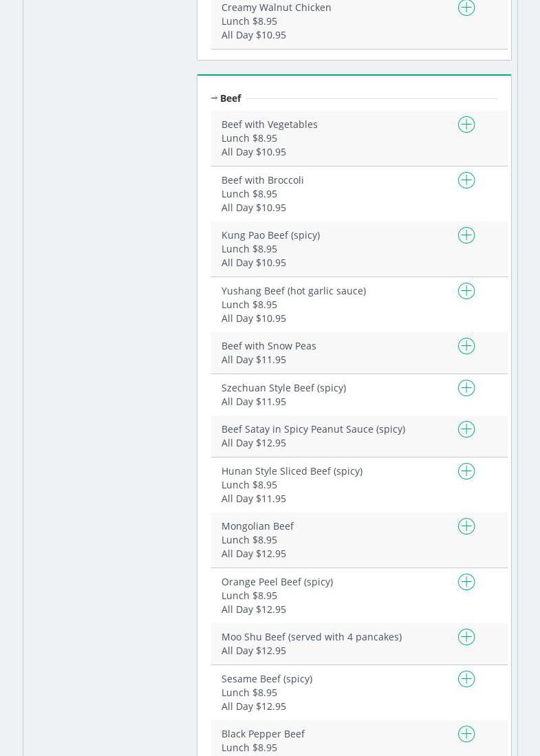
Task: Add Szechuan Style Beef to order
Action: pyautogui.click(x=466, y=388)
